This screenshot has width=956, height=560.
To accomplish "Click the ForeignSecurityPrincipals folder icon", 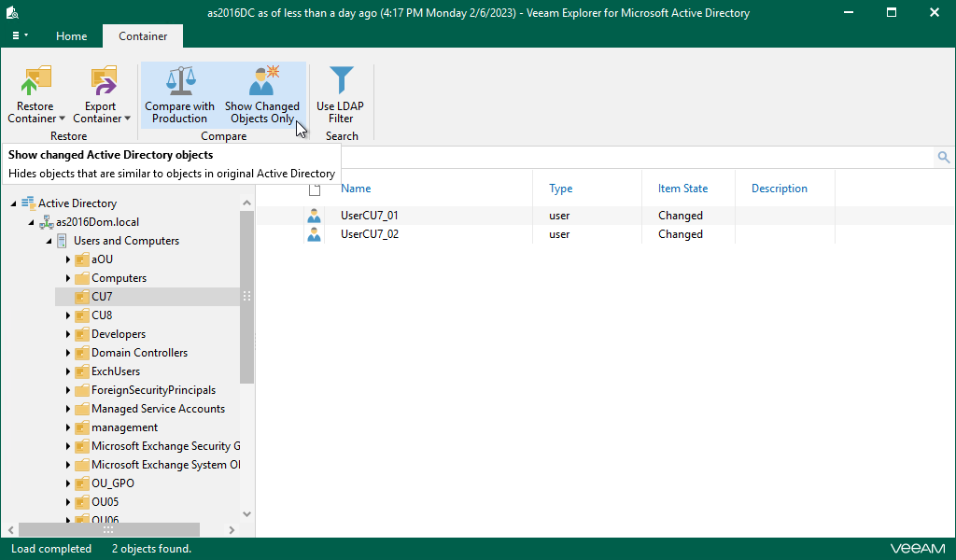I will 82,390.
